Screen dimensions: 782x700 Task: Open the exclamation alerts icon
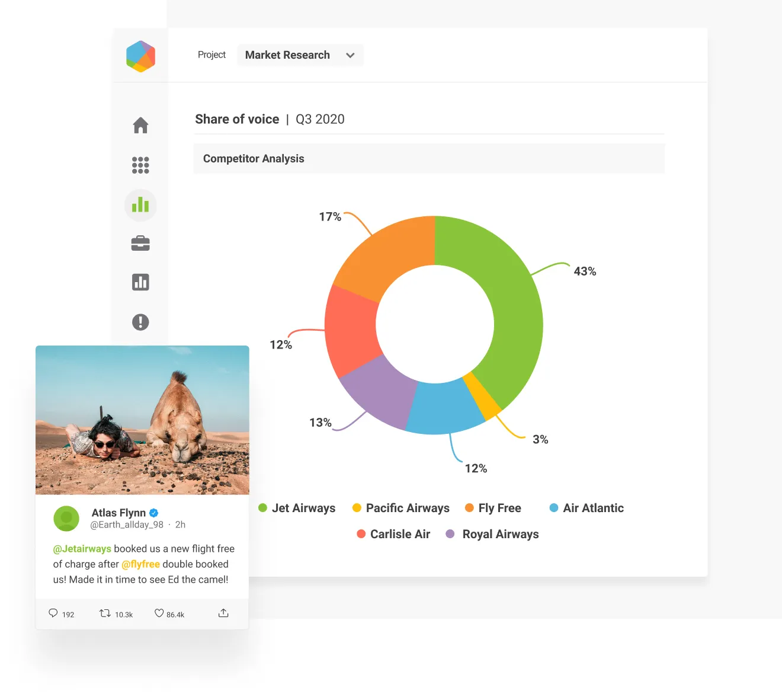(x=140, y=322)
